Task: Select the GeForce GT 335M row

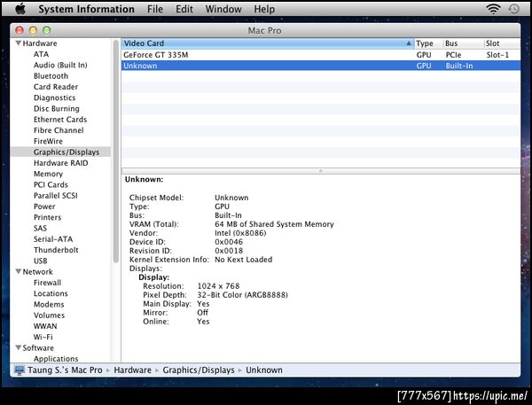Action: coord(321,55)
